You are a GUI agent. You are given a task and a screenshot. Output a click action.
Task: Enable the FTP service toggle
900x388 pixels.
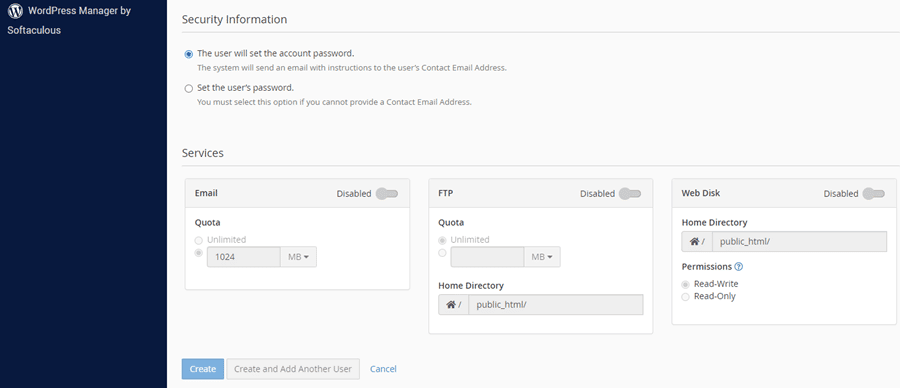click(x=630, y=194)
